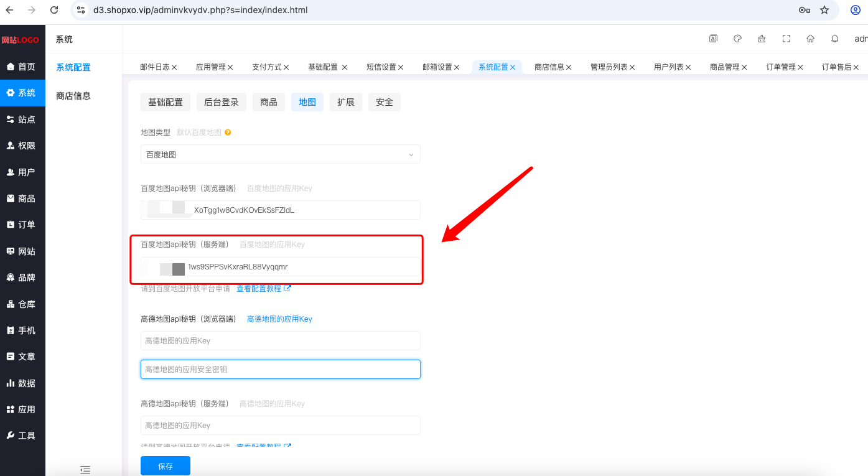Viewport: 868px width, 476px height.
Task: Open the 首页 sidebar item
Action: click(22, 67)
